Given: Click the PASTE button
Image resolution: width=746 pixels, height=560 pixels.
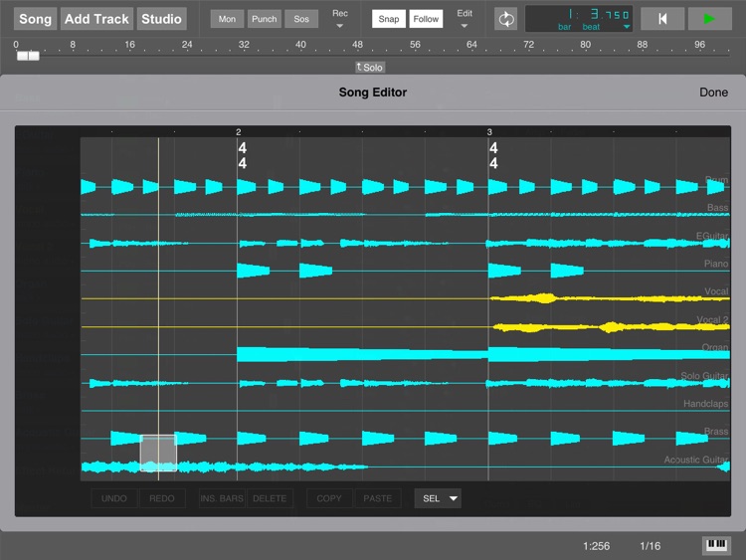Looking at the screenshot, I should point(377,498).
